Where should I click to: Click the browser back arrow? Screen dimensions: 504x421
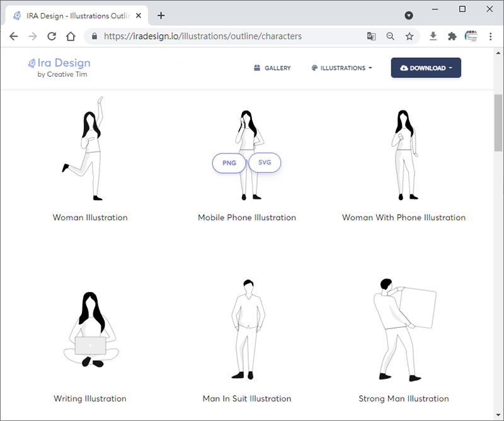click(x=14, y=36)
